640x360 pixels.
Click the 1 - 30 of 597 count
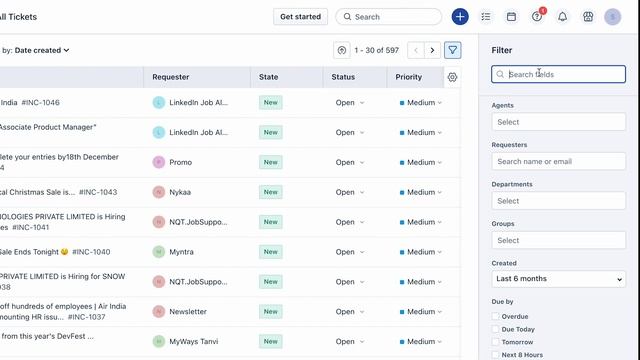376,50
